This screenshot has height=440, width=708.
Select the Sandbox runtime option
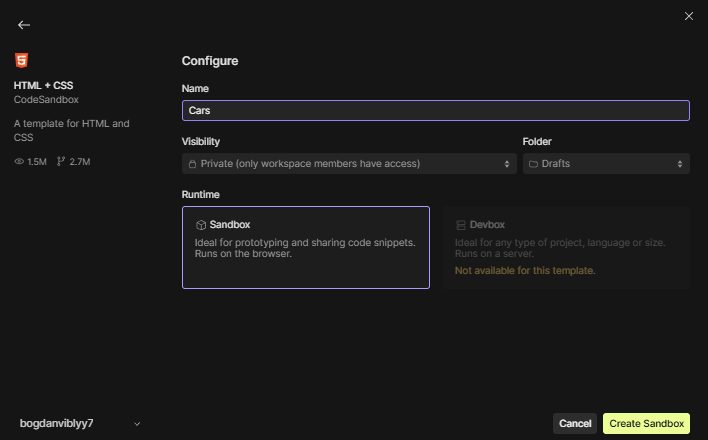tap(305, 247)
